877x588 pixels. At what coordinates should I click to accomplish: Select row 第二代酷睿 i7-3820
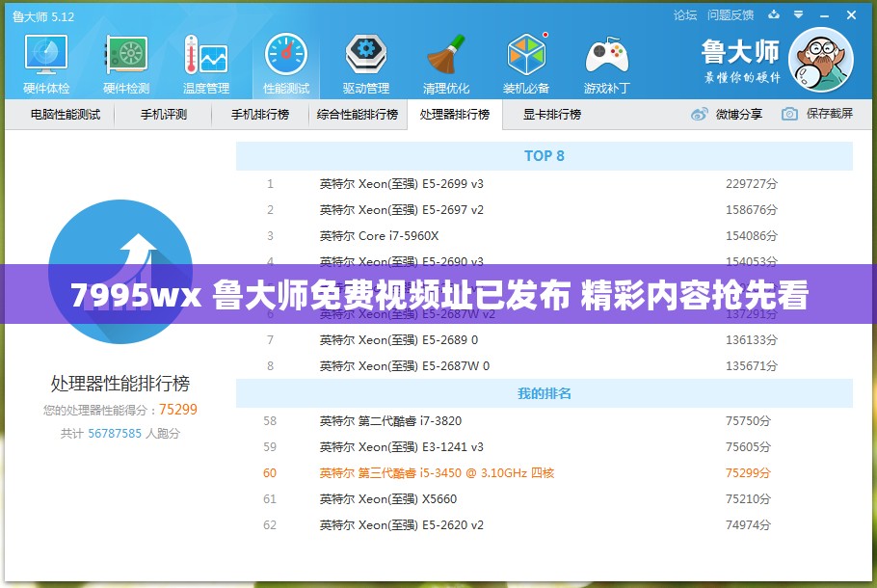tap(545, 420)
